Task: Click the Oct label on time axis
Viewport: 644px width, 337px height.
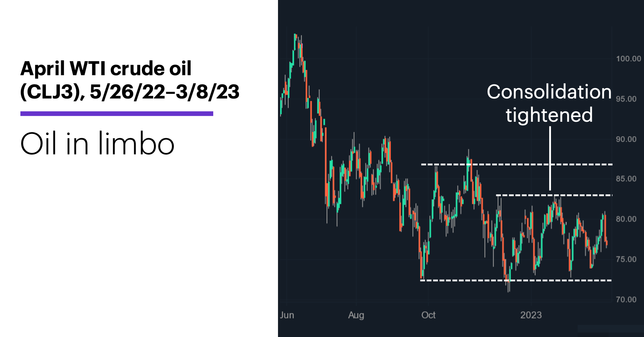Action: [x=428, y=315]
